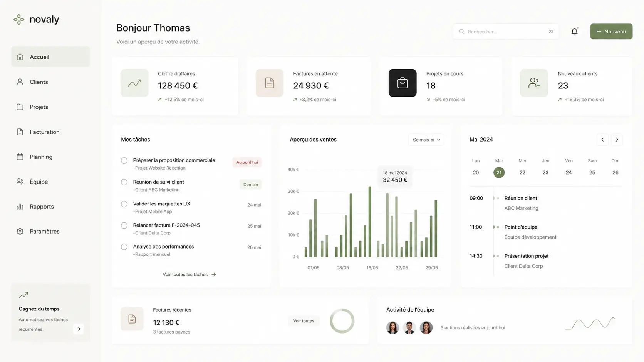Go to next month in calendar
Viewport: 644px width, 362px height.
(x=617, y=140)
